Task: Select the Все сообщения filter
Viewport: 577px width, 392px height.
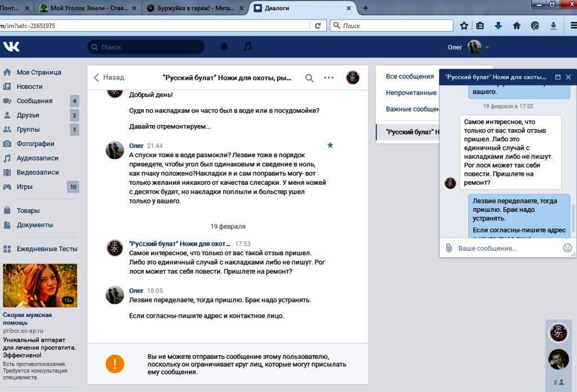Action: 410,76
